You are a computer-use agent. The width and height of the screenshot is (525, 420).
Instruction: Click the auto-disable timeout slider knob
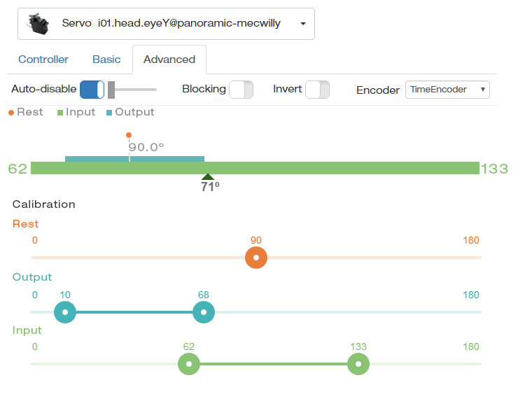[111, 90]
